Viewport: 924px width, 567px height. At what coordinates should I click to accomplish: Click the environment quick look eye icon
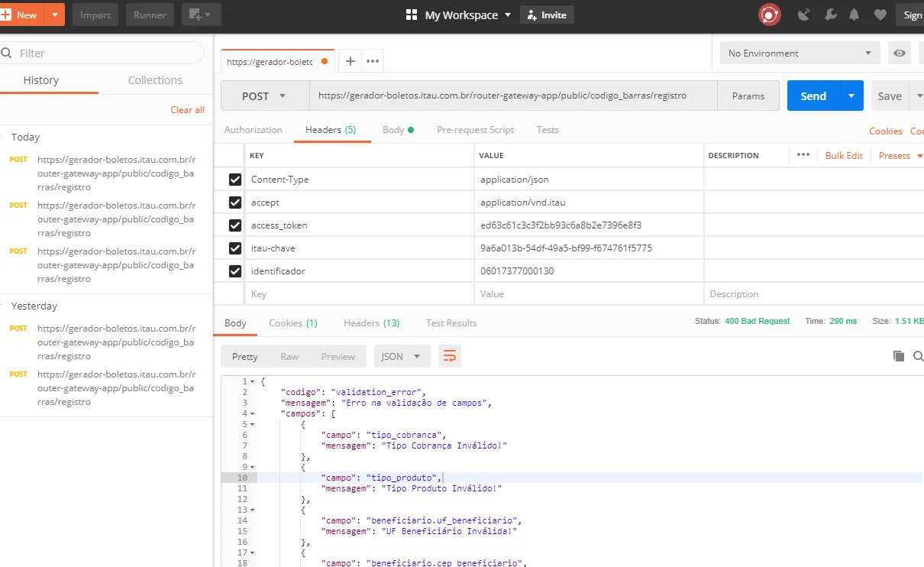pyautogui.click(x=900, y=53)
